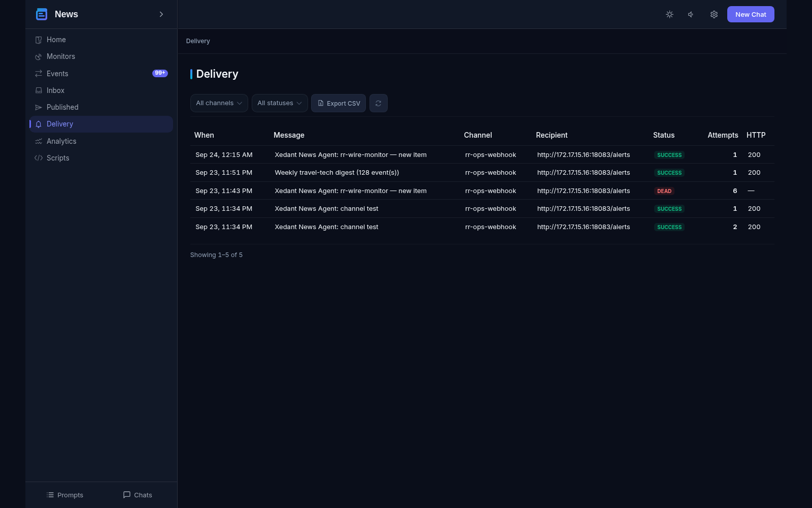
Task: Toggle sound with the speaker icon
Action: pos(691,14)
